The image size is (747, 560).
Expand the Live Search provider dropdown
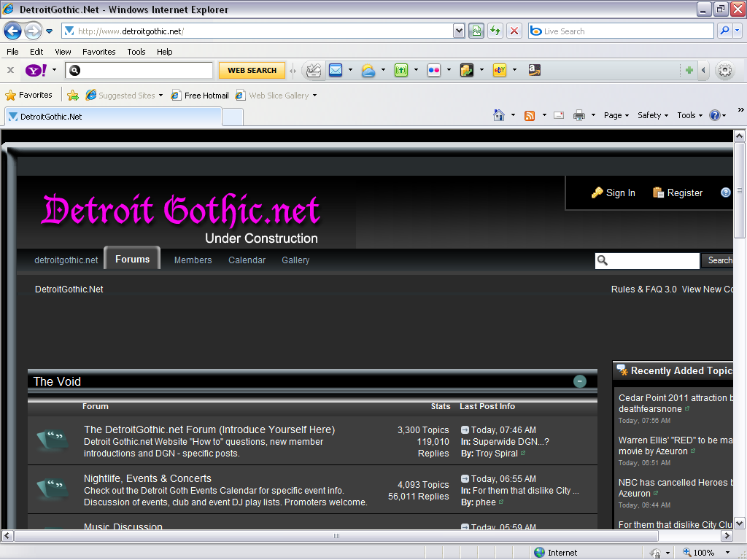coord(737,31)
